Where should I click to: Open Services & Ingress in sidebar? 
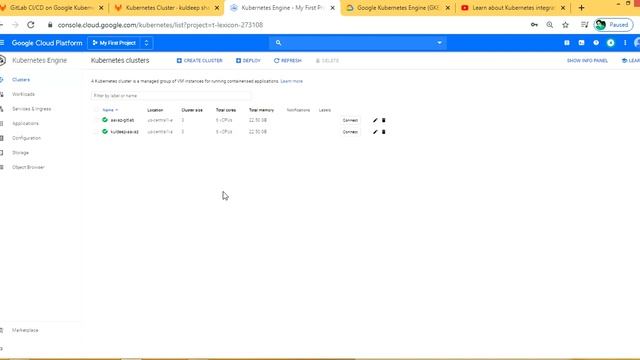click(x=31, y=109)
